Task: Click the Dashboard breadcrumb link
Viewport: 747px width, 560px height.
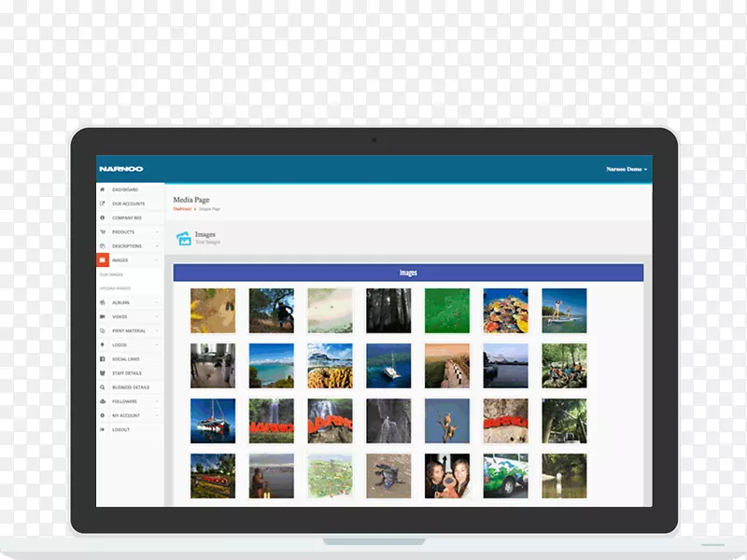Action: click(x=181, y=209)
